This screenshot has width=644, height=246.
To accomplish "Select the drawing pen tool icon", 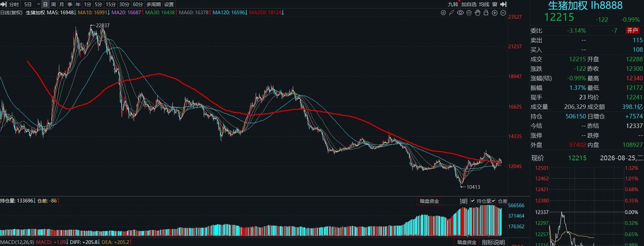I will (x=451, y=13).
